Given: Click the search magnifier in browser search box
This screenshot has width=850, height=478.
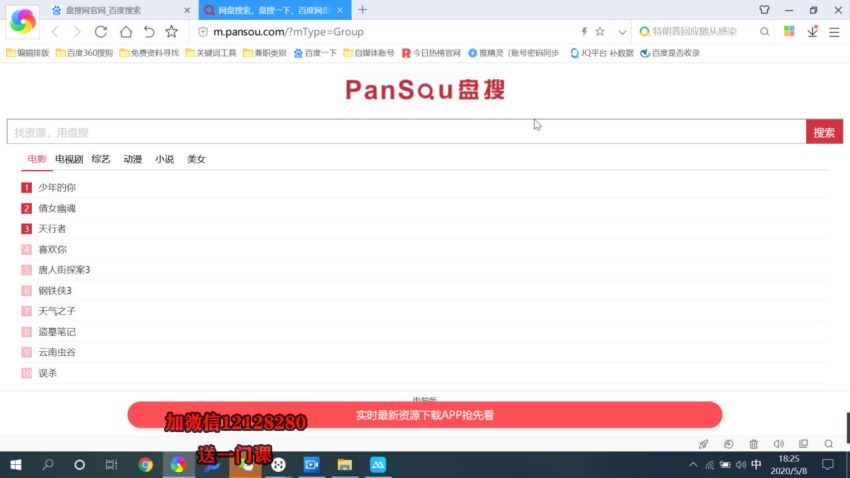Looking at the screenshot, I should [764, 31].
